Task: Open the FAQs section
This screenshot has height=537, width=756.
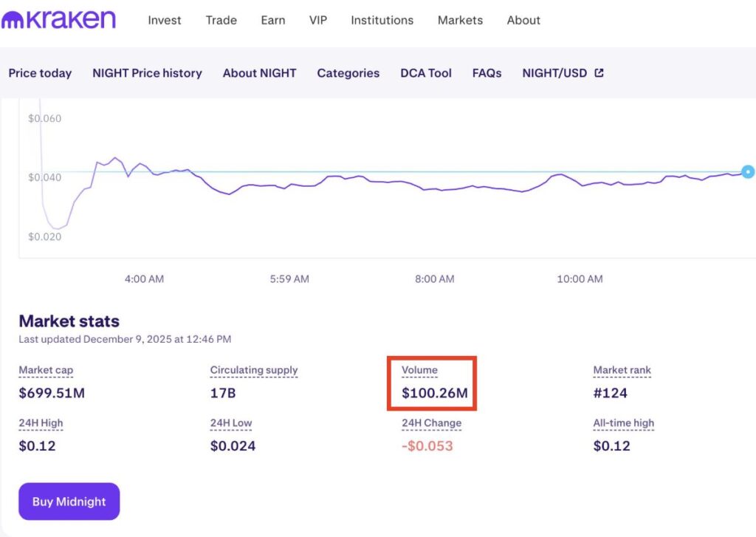Action: point(487,72)
